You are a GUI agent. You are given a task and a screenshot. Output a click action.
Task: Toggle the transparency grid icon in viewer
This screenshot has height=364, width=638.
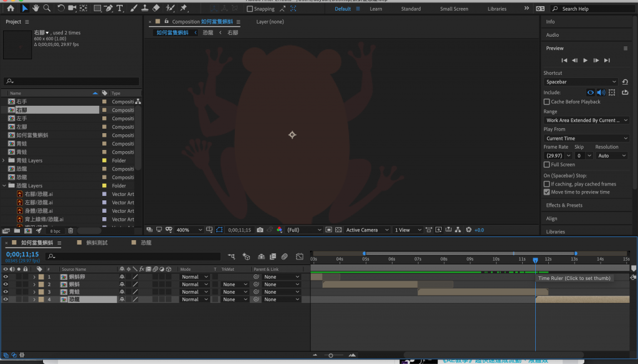[x=338, y=230]
